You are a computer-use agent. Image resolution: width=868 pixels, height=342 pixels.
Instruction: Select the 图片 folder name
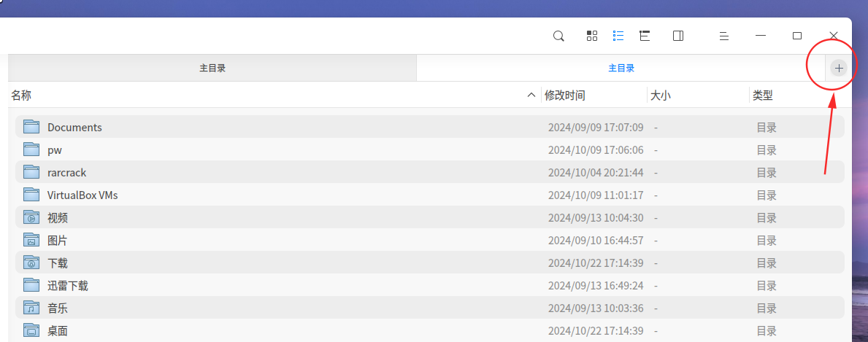pyautogui.click(x=58, y=241)
